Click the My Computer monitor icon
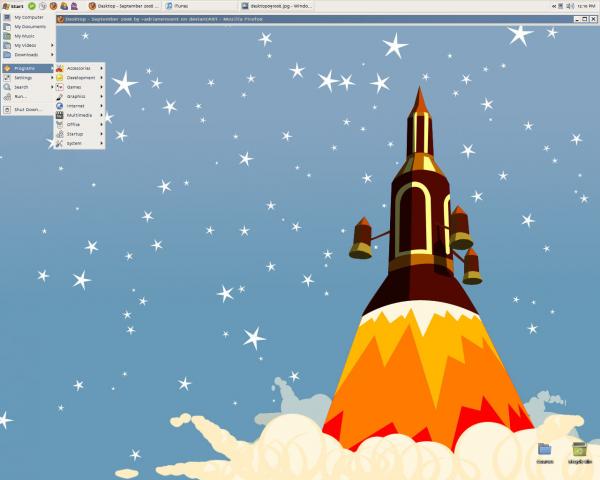The image size is (600, 480). point(7,17)
